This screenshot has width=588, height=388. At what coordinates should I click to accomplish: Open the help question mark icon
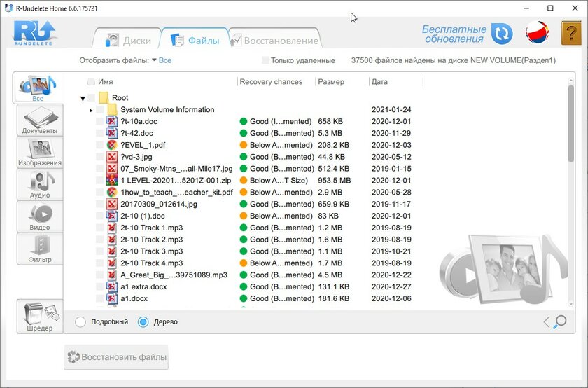(571, 34)
